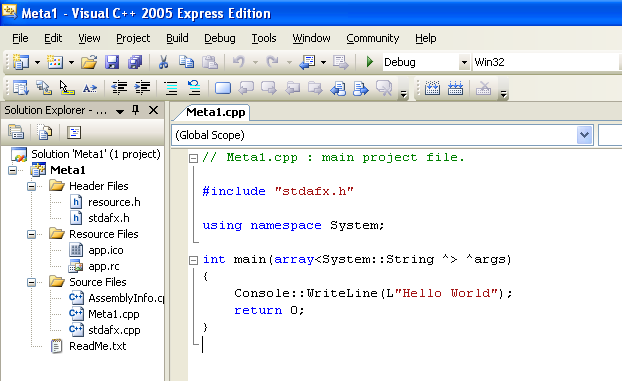This screenshot has width=622, height=381.
Task: Click the Paste clipboard icon
Action: coord(209,62)
